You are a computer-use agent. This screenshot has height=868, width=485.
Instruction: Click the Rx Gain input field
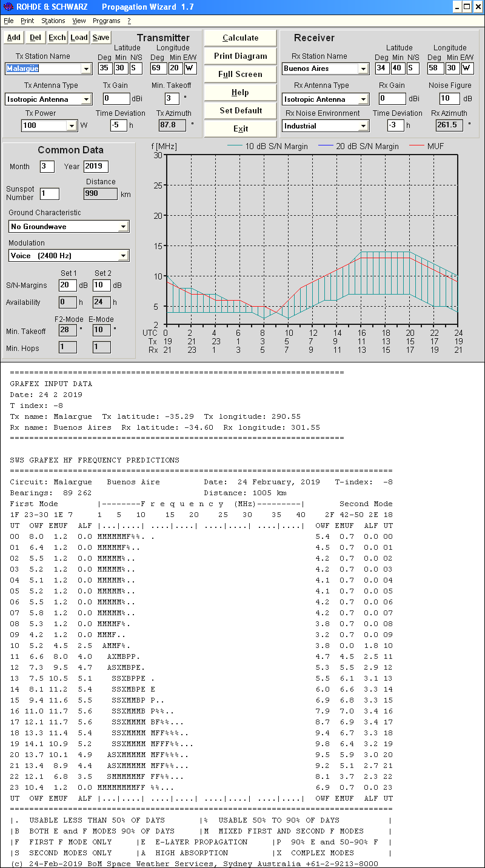pos(393,98)
